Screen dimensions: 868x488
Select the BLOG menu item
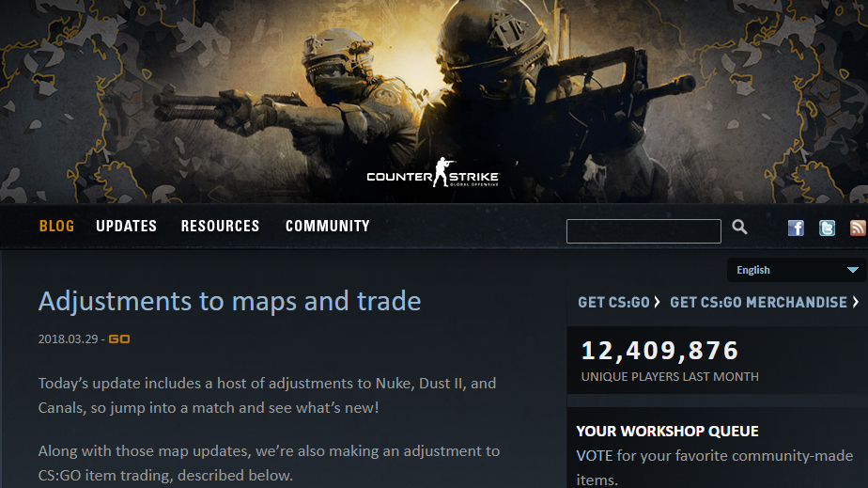pyautogui.click(x=56, y=226)
